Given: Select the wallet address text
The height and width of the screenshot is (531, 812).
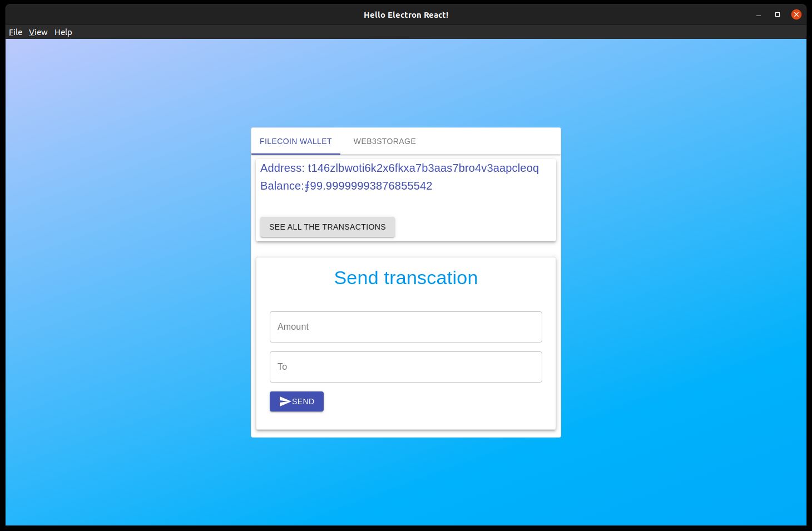Looking at the screenshot, I should point(423,168).
